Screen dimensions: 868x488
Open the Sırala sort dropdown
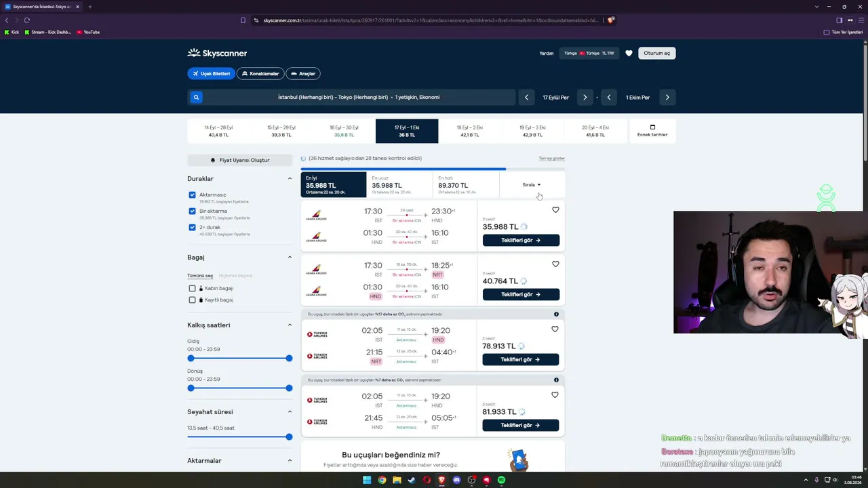(532, 185)
